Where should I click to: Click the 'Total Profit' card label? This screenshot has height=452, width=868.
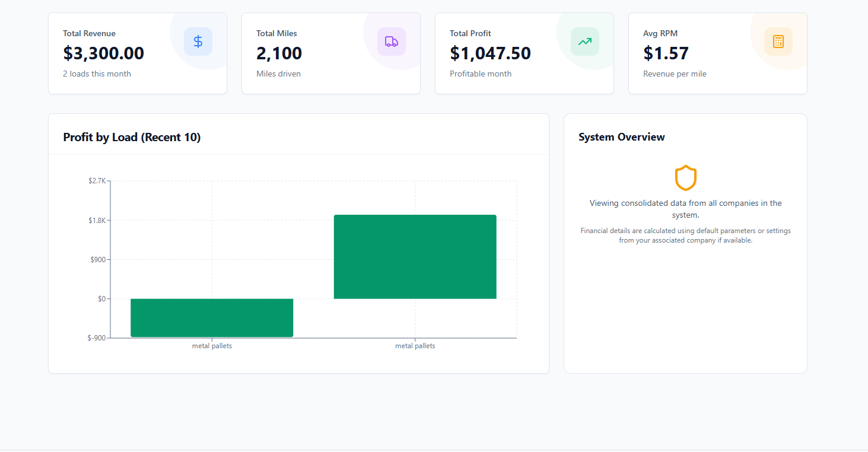pos(470,33)
